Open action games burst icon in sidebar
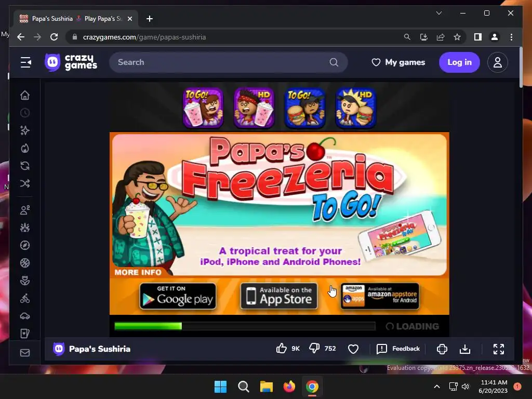This screenshot has width=532, height=399. pyautogui.click(x=25, y=228)
